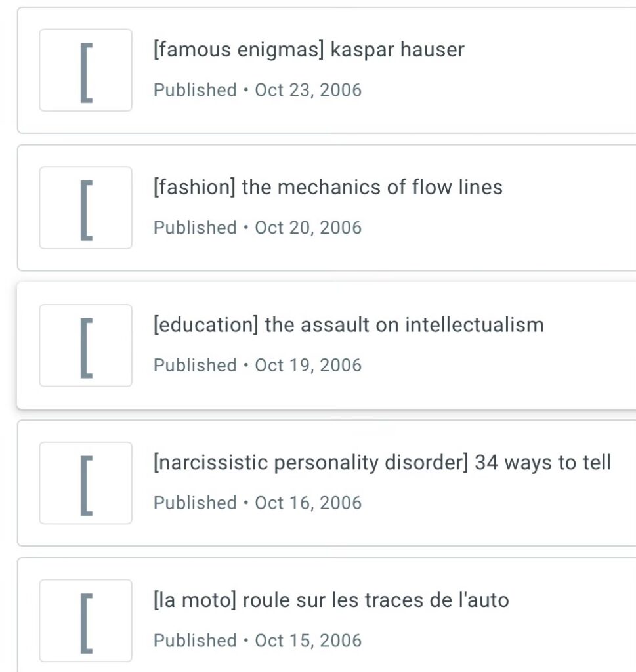Image resolution: width=636 pixels, height=672 pixels.
Task: Click Published status under narcissistic personality post
Action: click(x=195, y=503)
